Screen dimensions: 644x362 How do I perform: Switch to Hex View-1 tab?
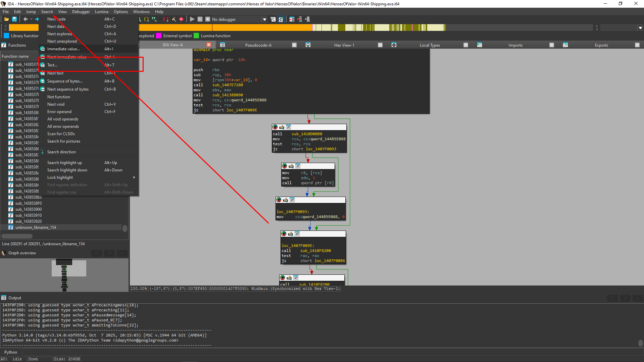(x=344, y=45)
